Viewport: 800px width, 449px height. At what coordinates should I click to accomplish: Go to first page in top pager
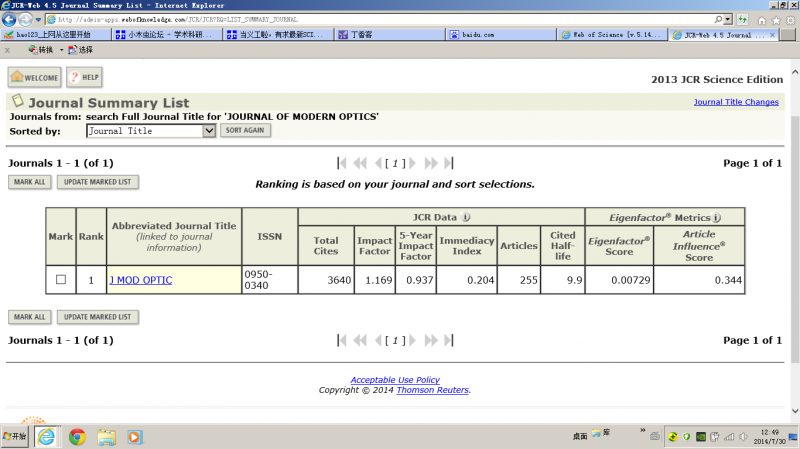point(342,163)
